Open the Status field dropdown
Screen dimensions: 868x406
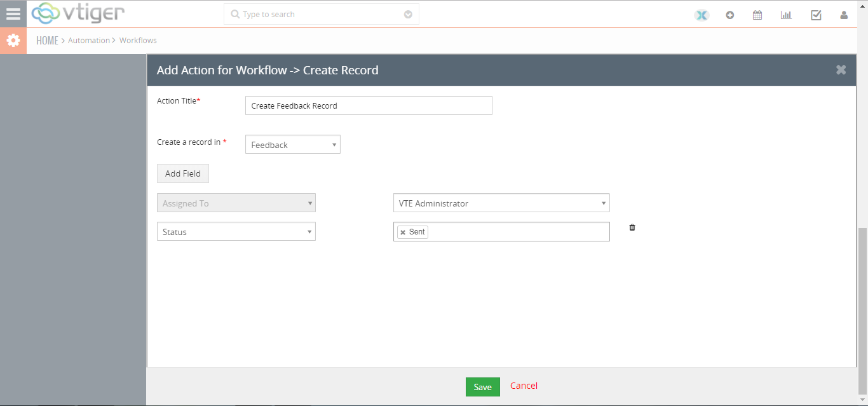pos(236,232)
